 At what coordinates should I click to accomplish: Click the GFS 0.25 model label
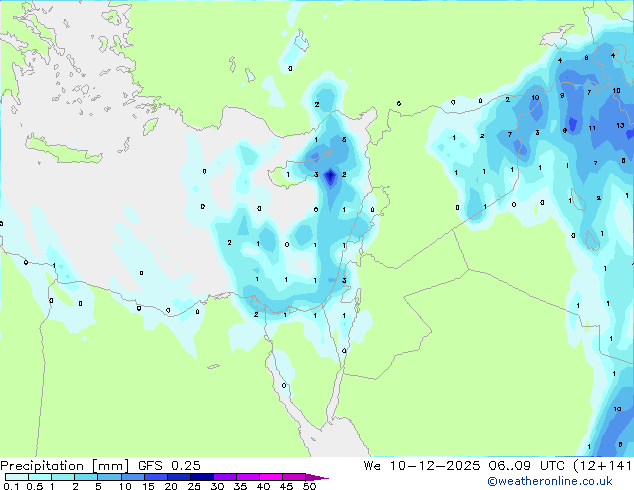click(169, 466)
